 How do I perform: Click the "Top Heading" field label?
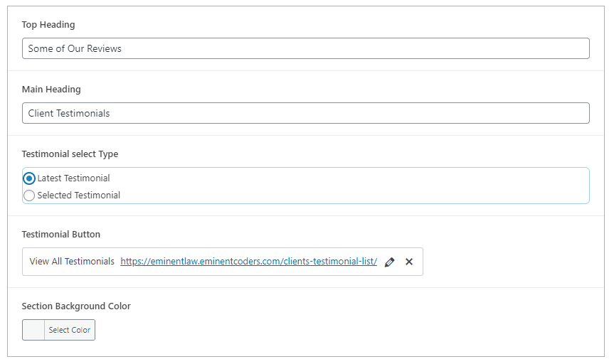click(x=48, y=25)
